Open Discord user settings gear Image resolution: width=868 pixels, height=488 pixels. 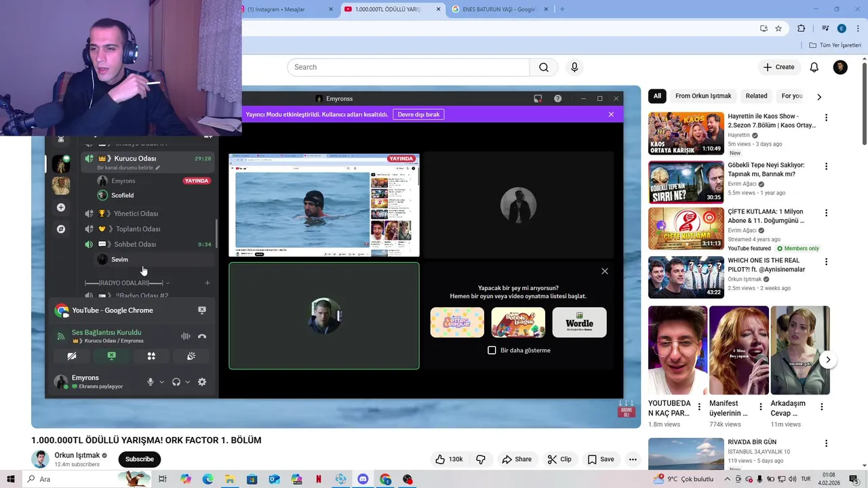(201, 382)
